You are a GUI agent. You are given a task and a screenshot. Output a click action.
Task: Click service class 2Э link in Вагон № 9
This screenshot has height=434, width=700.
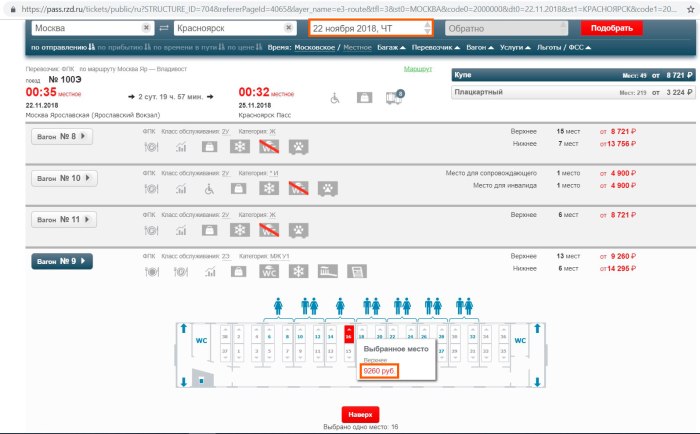pyautogui.click(x=226, y=256)
